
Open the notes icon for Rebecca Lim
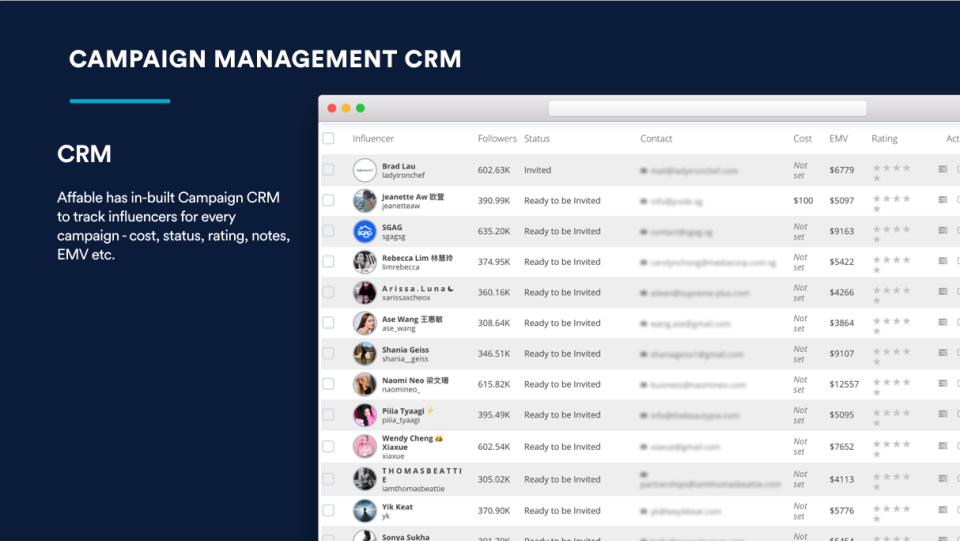click(x=943, y=261)
